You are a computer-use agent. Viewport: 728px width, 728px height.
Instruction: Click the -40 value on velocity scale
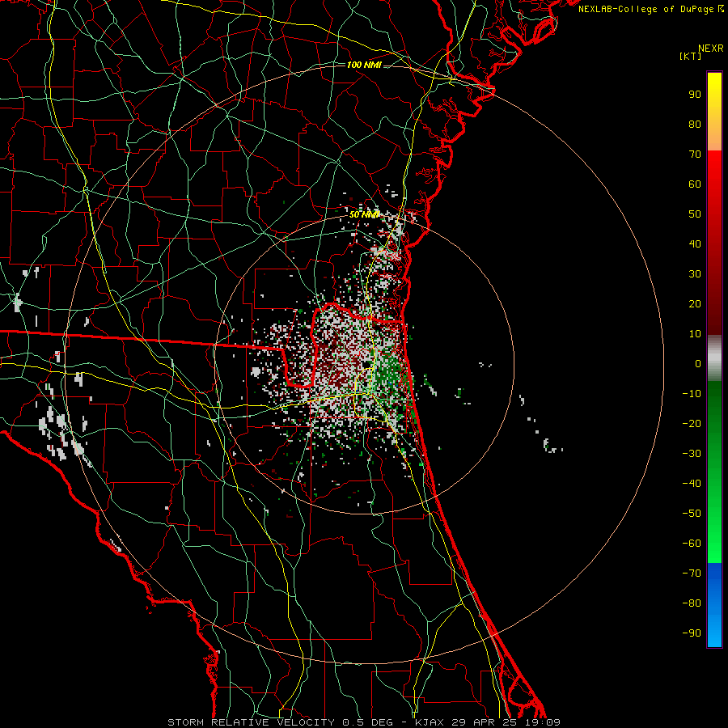(x=692, y=484)
